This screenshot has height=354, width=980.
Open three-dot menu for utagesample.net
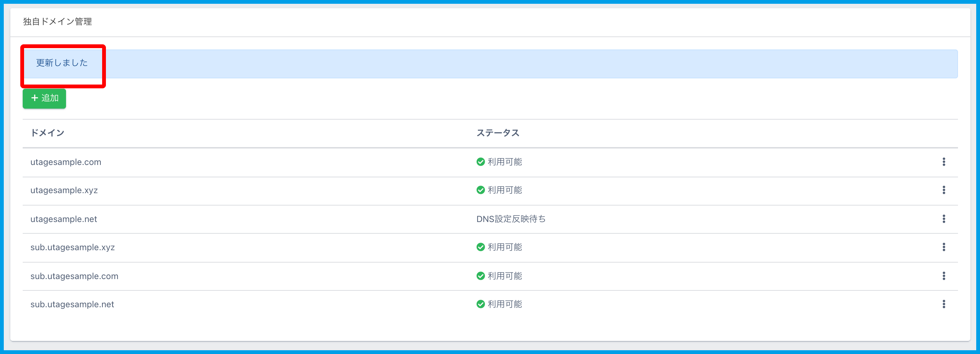coord(944,219)
